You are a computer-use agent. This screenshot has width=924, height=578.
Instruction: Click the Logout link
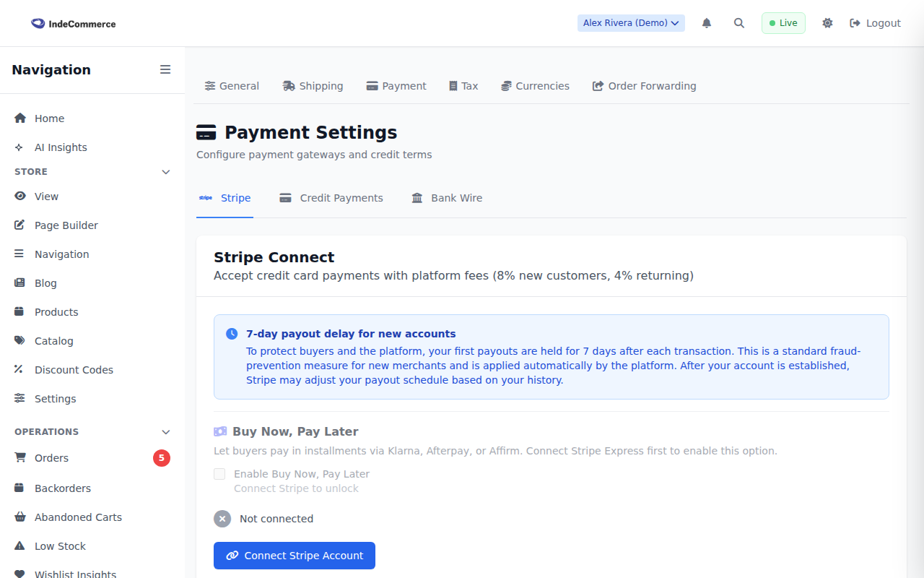875,23
